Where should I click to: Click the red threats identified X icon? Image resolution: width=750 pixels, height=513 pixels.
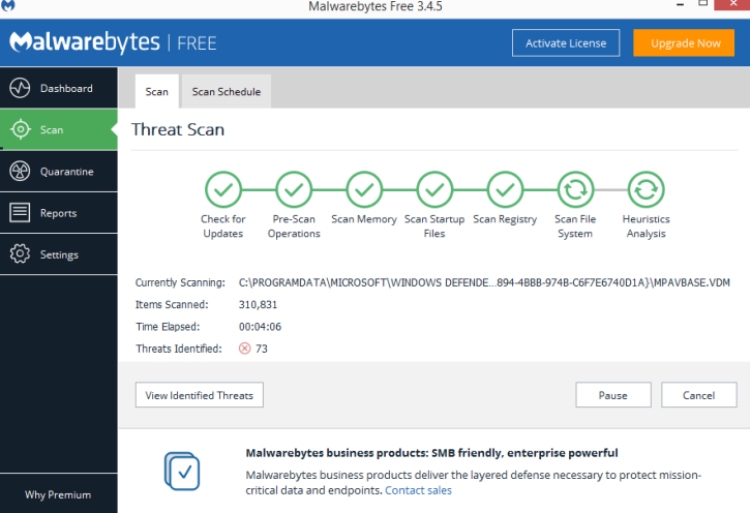[x=244, y=349]
